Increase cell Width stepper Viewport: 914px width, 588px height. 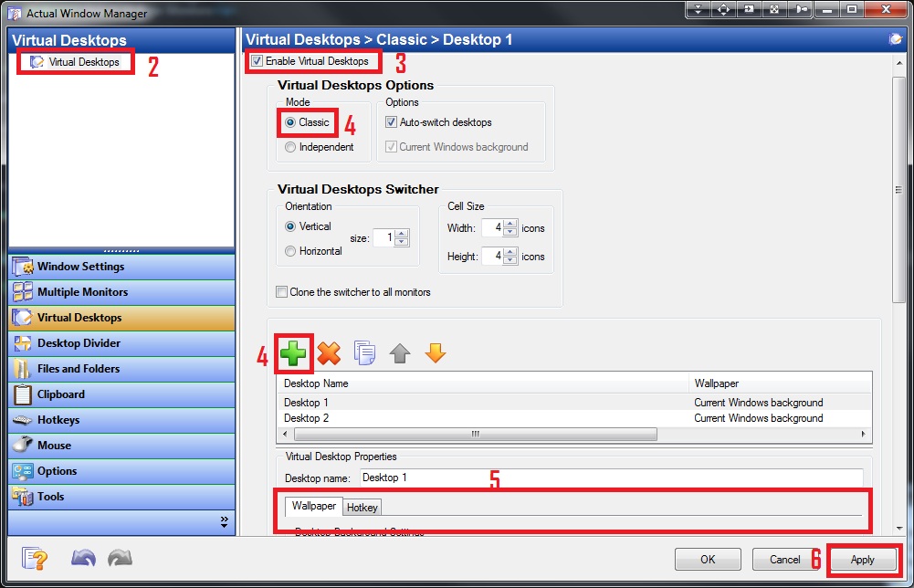510,224
